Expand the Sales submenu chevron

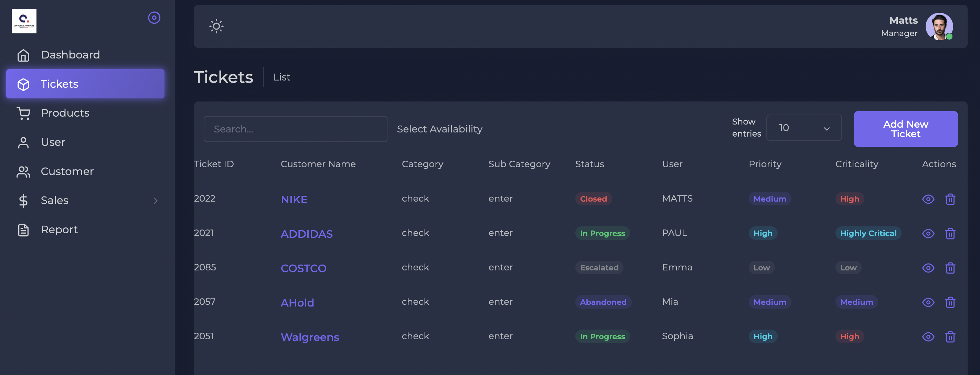click(x=155, y=201)
